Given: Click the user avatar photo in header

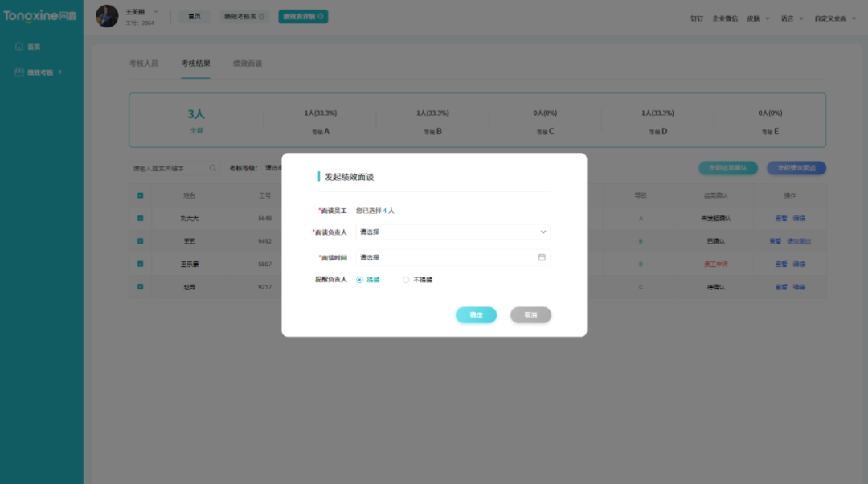Looking at the screenshot, I should pos(107,16).
